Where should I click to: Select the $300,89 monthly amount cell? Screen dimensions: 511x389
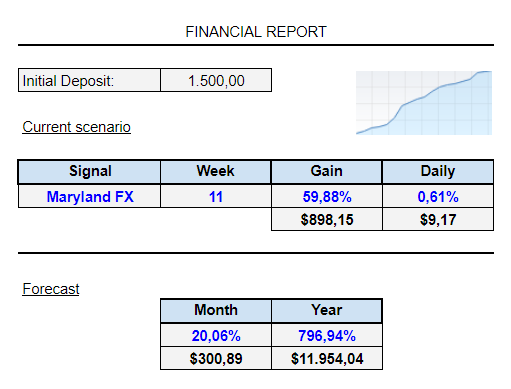point(216,358)
